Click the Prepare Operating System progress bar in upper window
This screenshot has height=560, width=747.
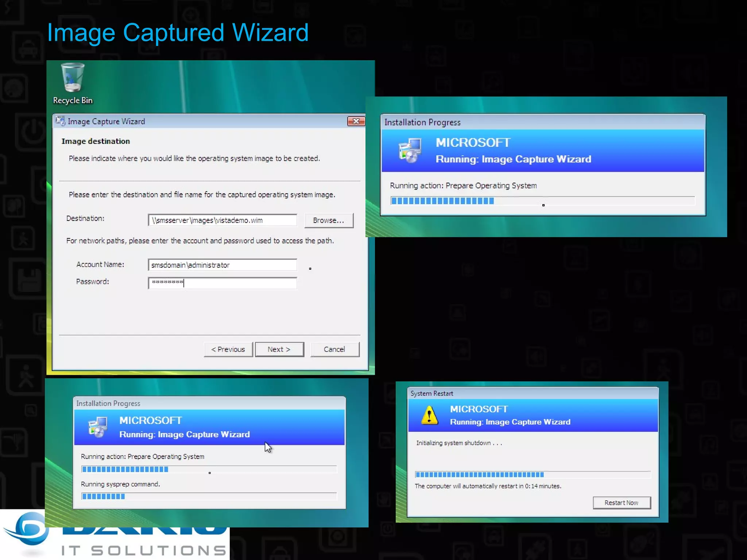[543, 201]
